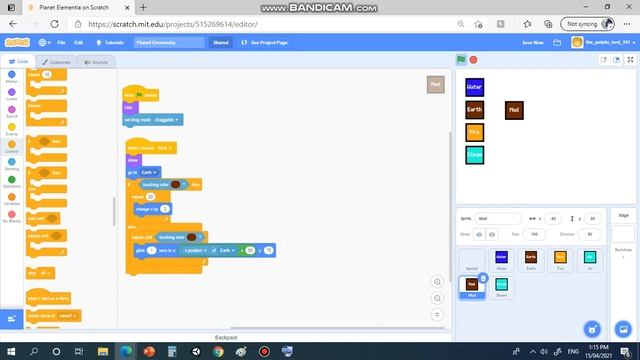Select the Water sprite thumbnail
The height and width of the screenshot is (360, 640).
click(501, 260)
